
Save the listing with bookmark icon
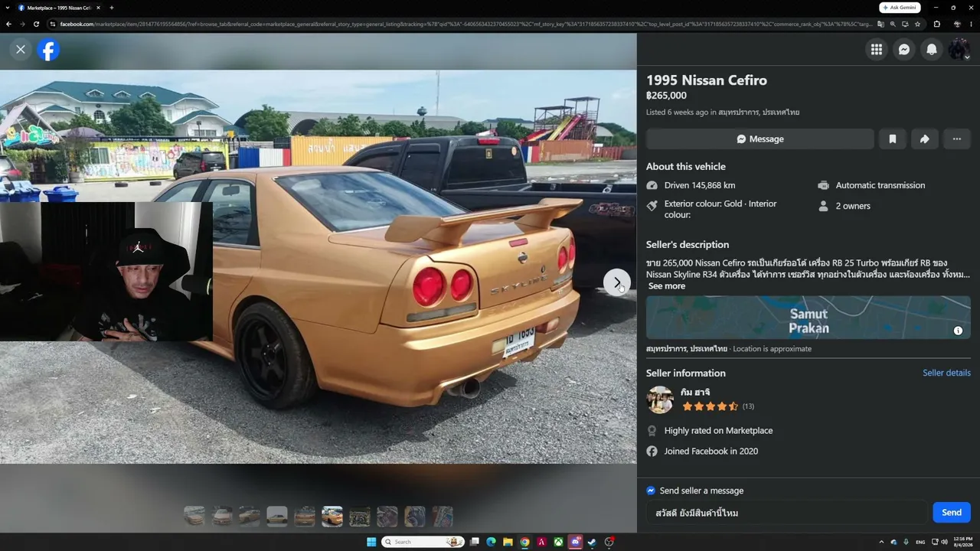click(x=893, y=139)
